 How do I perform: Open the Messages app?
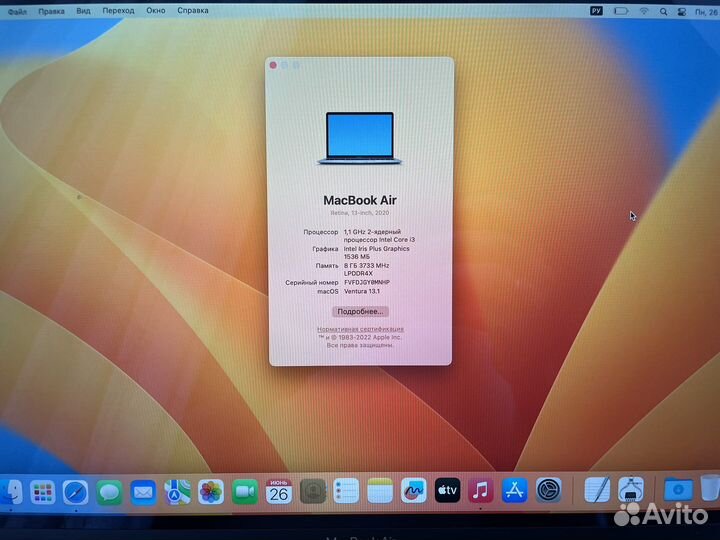[109, 492]
